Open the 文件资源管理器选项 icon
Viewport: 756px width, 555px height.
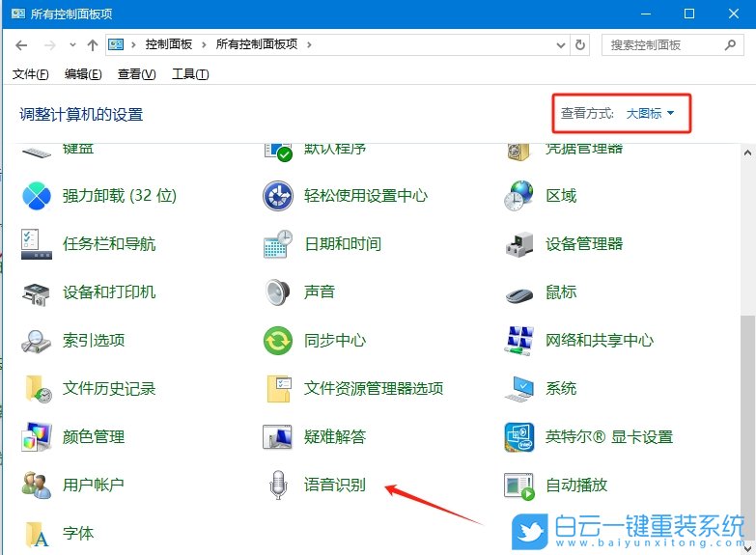tap(278, 389)
